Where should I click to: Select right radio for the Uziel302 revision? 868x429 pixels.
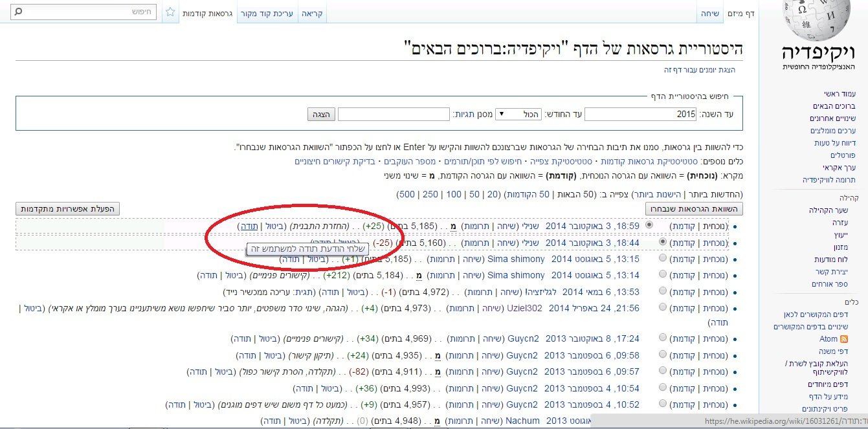point(662,307)
